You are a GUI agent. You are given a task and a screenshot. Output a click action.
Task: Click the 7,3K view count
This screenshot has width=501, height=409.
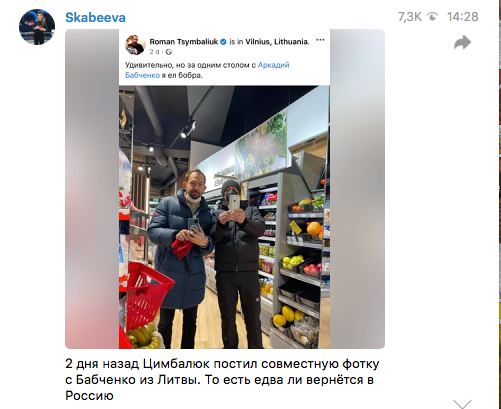click(410, 17)
